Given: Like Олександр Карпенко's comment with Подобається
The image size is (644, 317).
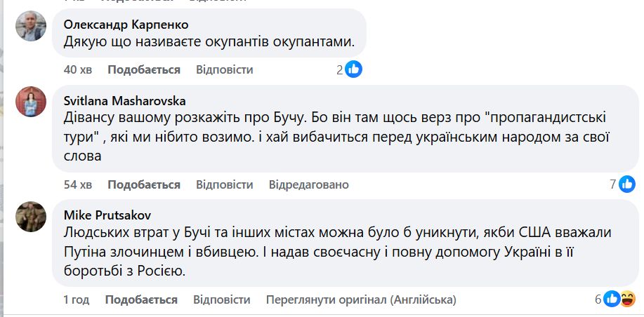Looking at the screenshot, I should (x=144, y=69).
